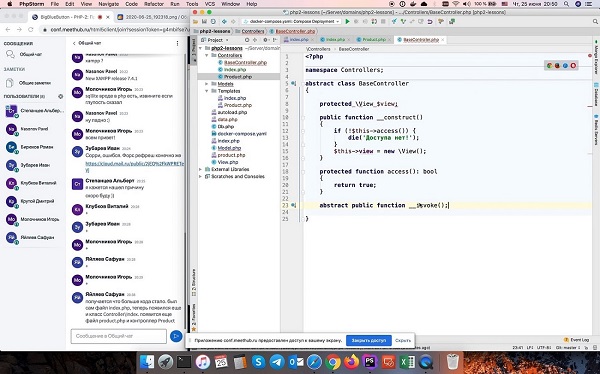Click the chat message input field
The height and width of the screenshot is (374, 600).
tap(119, 336)
